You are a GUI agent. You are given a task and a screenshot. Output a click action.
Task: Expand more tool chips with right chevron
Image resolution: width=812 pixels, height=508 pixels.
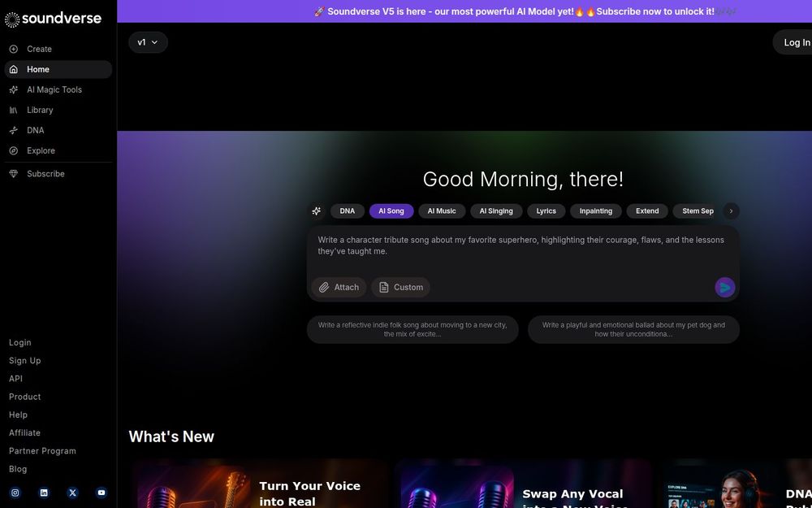[731, 211]
